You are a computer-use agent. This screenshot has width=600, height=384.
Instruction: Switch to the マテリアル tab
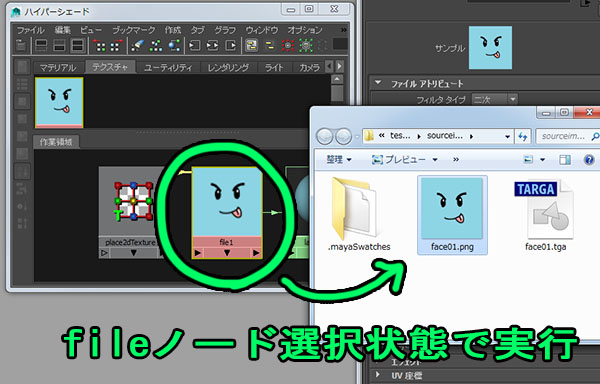[58, 68]
